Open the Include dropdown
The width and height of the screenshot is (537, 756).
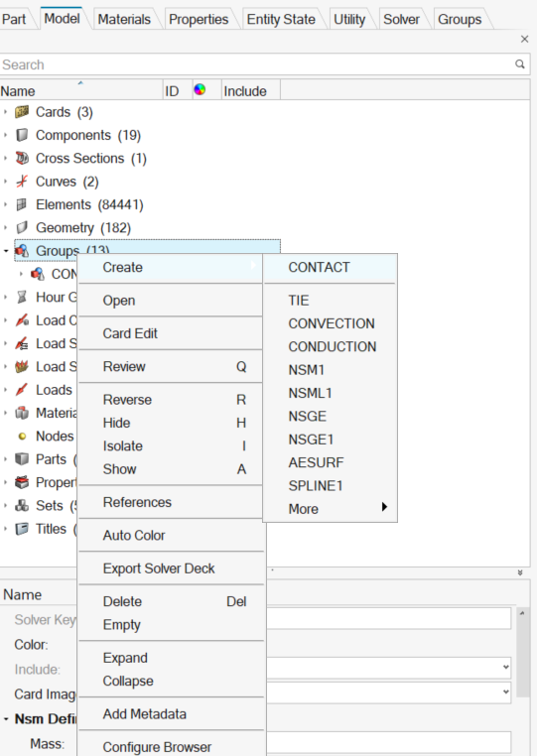point(505,667)
